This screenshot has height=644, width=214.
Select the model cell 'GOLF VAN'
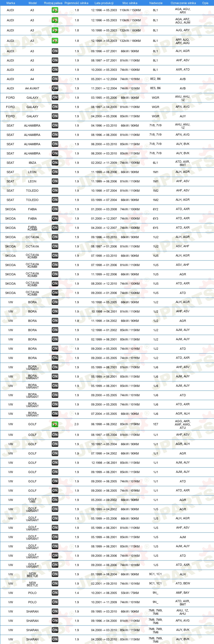click(32, 500)
